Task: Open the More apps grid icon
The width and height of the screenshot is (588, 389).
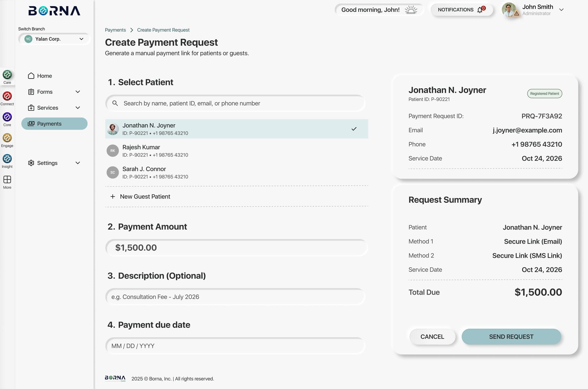Action: coord(7,179)
